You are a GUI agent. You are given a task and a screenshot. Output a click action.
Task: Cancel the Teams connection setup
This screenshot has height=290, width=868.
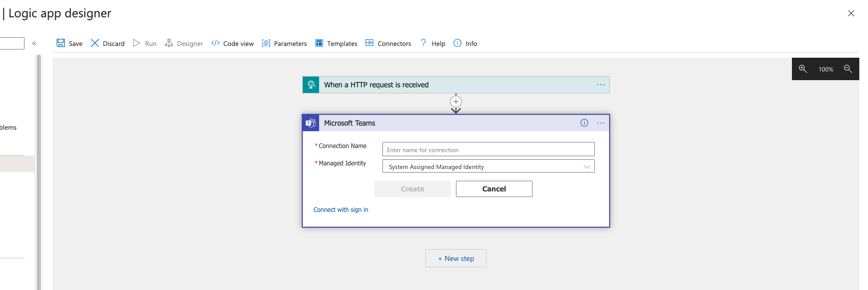click(494, 189)
